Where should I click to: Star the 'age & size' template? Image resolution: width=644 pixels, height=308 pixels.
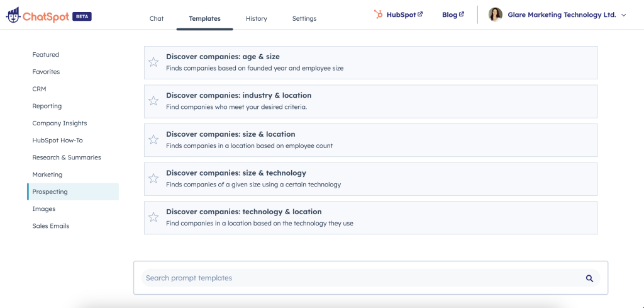point(153,62)
